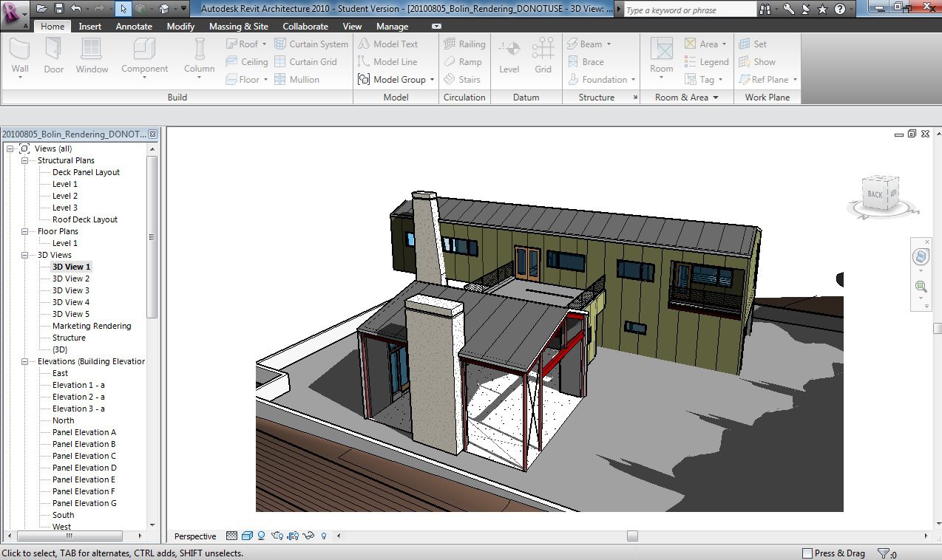Open the Model Group dropdown

pos(432,80)
